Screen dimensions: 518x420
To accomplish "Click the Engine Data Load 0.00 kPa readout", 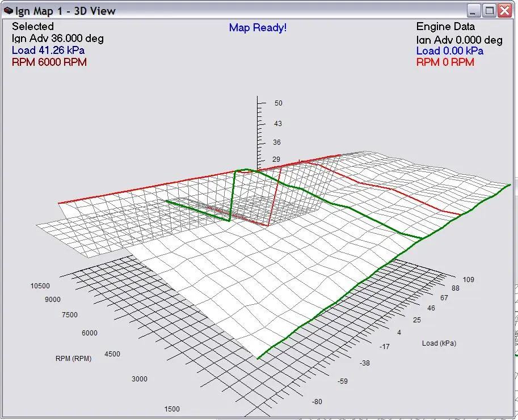I will point(449,51).
